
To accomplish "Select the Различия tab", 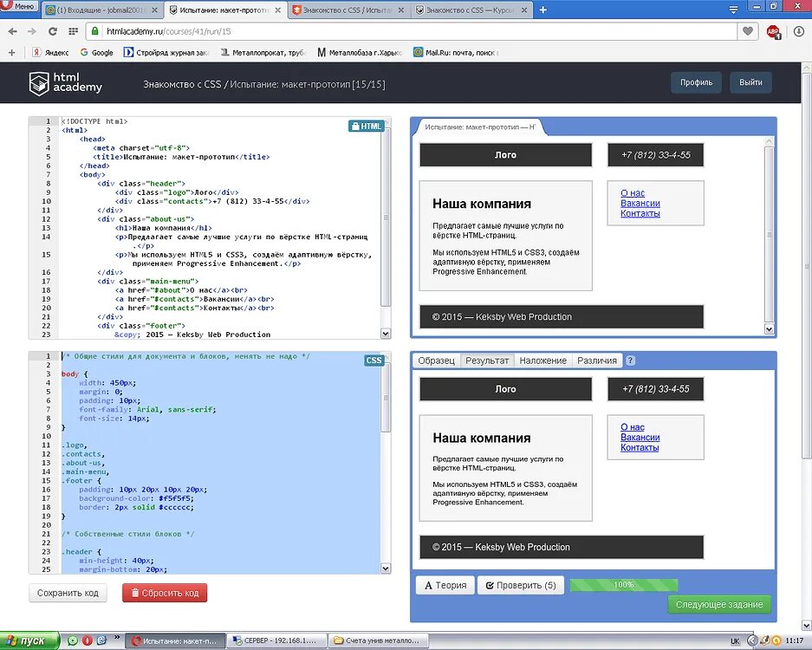I will pyautogui.click(x=596, y=361).
